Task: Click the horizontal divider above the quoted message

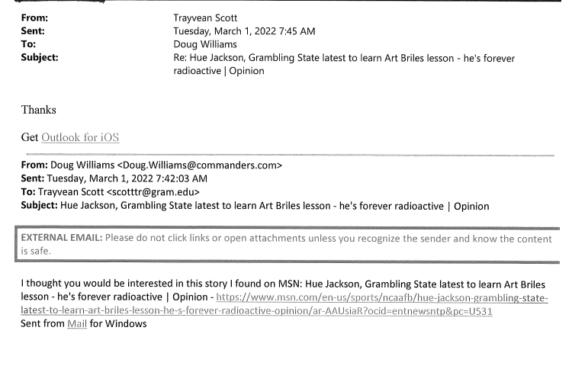Action: tap(291, 154)
